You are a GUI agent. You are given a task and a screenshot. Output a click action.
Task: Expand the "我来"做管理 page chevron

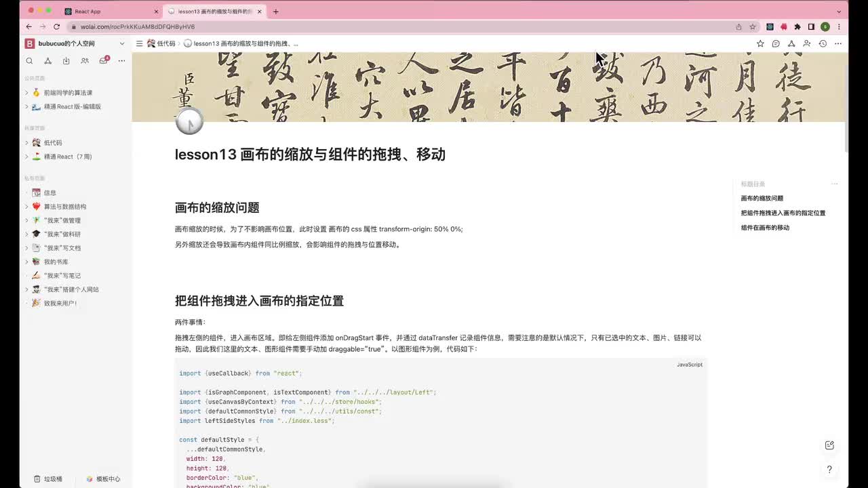coord(26,220)
